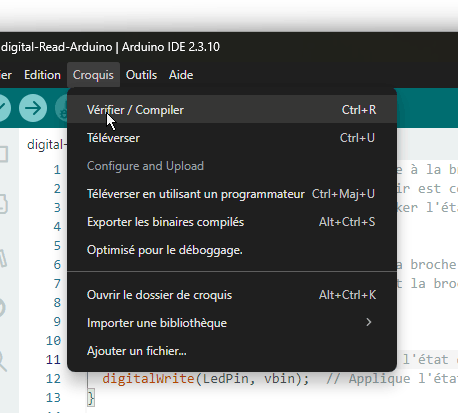Close the open Croquis menu
The image size is (458, 413).
tap(93, 75)
